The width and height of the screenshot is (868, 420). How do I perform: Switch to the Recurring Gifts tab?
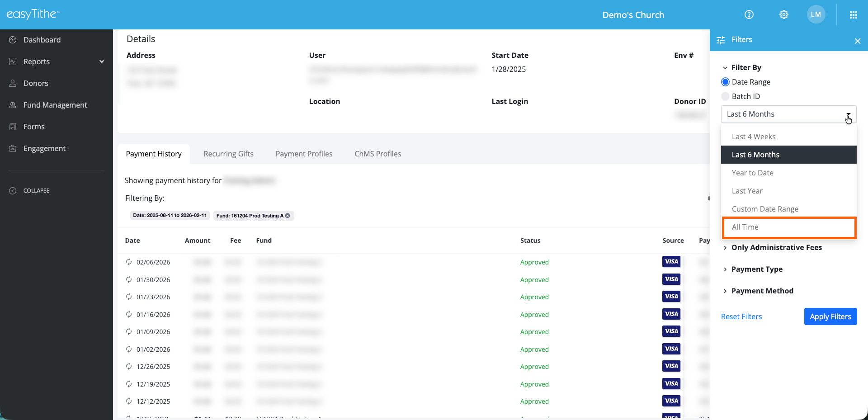228,154
